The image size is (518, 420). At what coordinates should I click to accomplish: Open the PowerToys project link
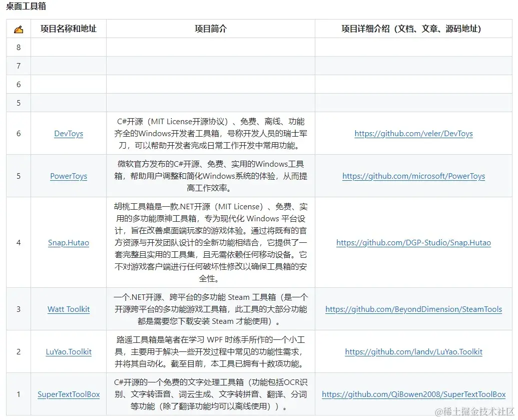click(x=68, y=176)
